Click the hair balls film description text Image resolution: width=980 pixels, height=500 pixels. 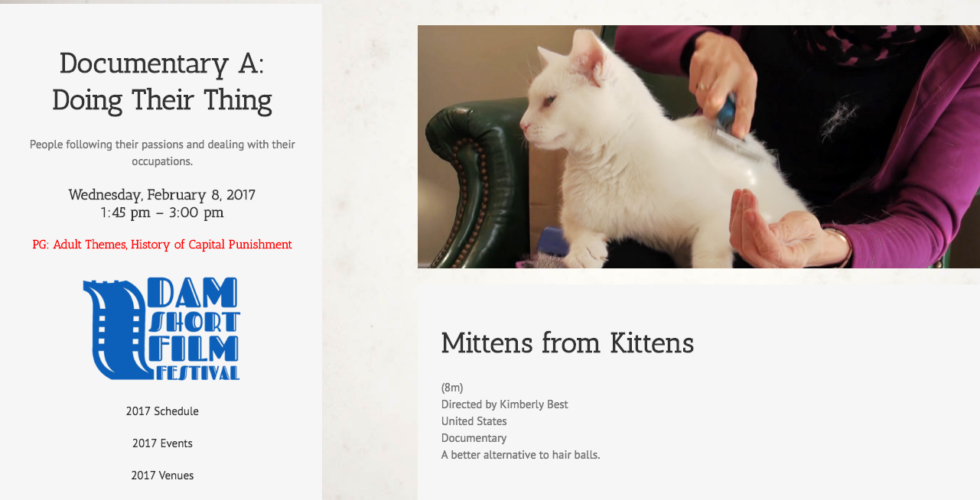point(521,455)
